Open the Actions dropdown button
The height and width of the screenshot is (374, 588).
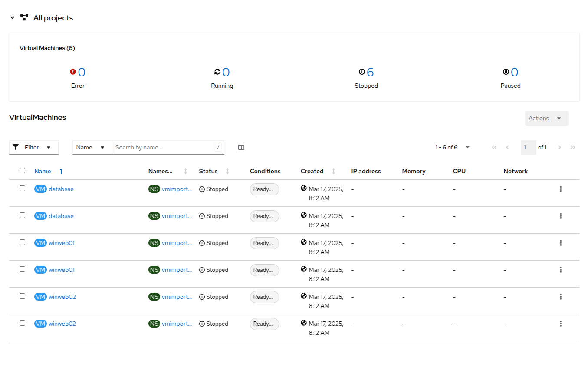(546, 119)
